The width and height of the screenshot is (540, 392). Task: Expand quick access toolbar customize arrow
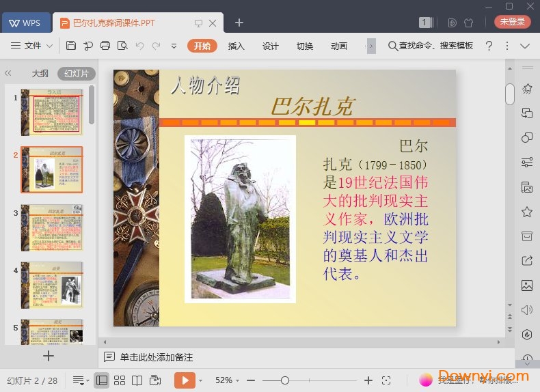(x=174, y=46)
